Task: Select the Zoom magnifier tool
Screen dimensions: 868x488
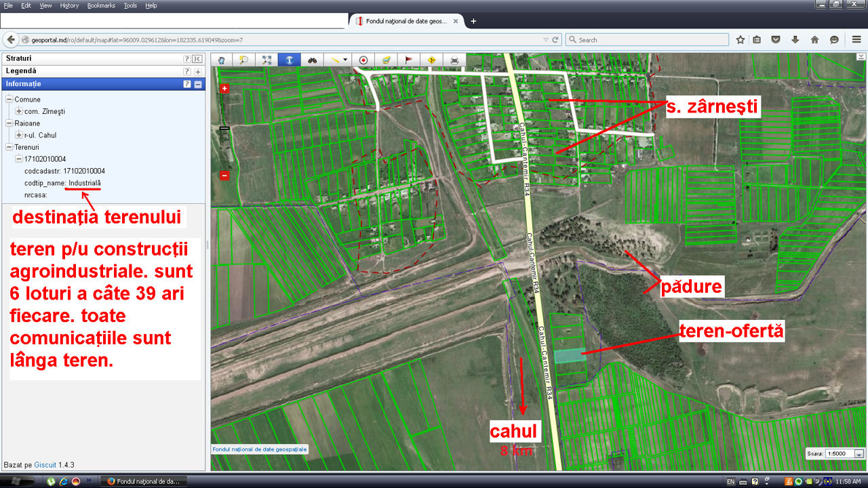Action: [x=243, y=60]
